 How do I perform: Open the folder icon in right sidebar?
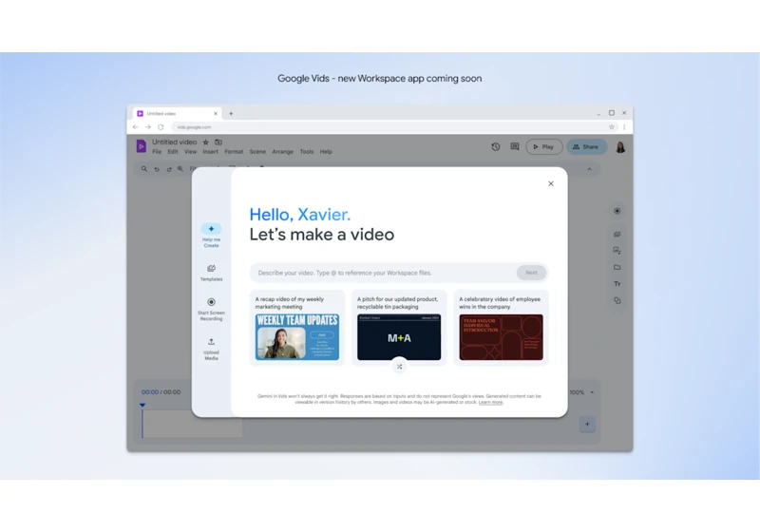[x=617, y=267]
